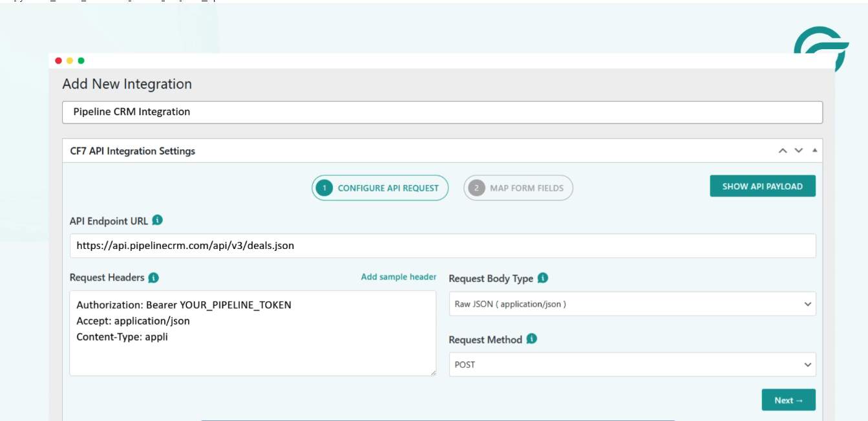Collapse the CF7 API Integration Settings panel
Screen dimensions: 868x421
[x=814, y=149]
